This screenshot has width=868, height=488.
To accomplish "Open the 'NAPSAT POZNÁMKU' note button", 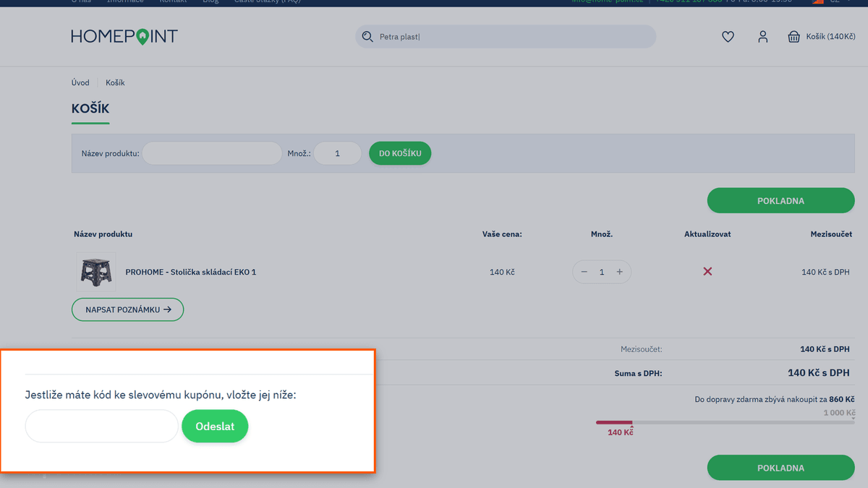I will (128, 309).
